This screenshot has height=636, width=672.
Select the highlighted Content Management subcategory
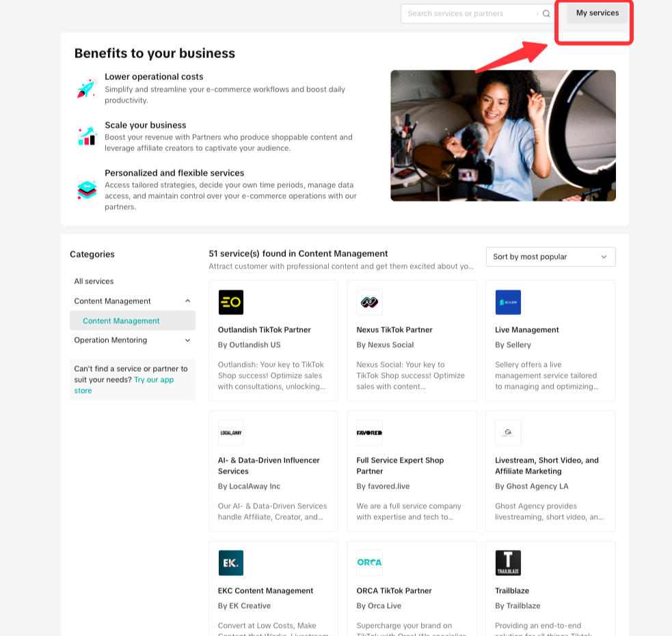pyautogui.click(x=133, y=320)
